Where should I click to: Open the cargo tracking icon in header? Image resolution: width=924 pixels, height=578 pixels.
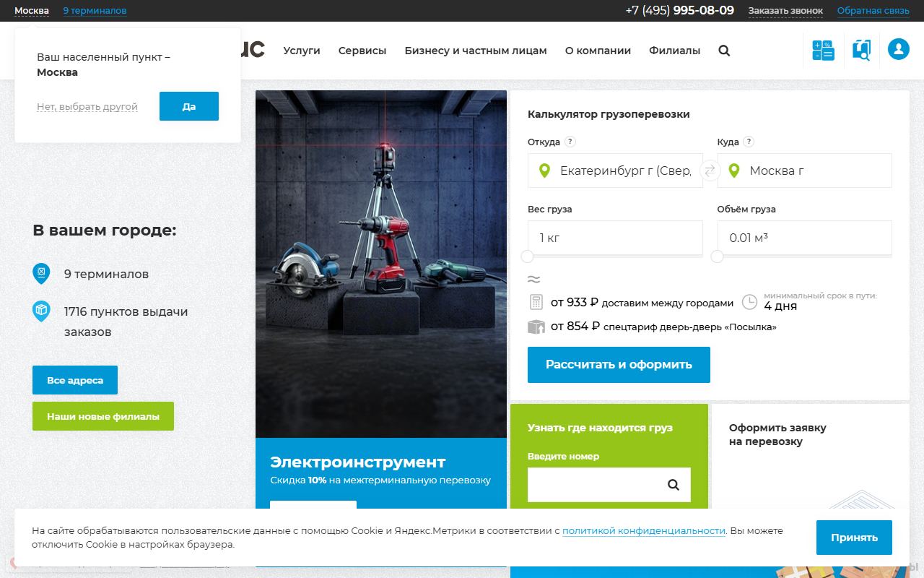point(861,50)
